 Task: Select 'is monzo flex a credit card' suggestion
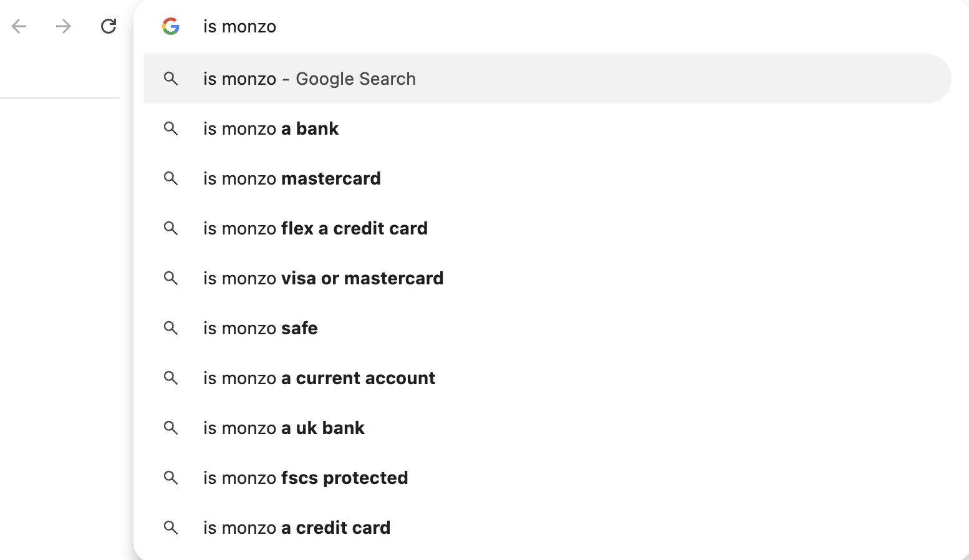click(315, 228)
